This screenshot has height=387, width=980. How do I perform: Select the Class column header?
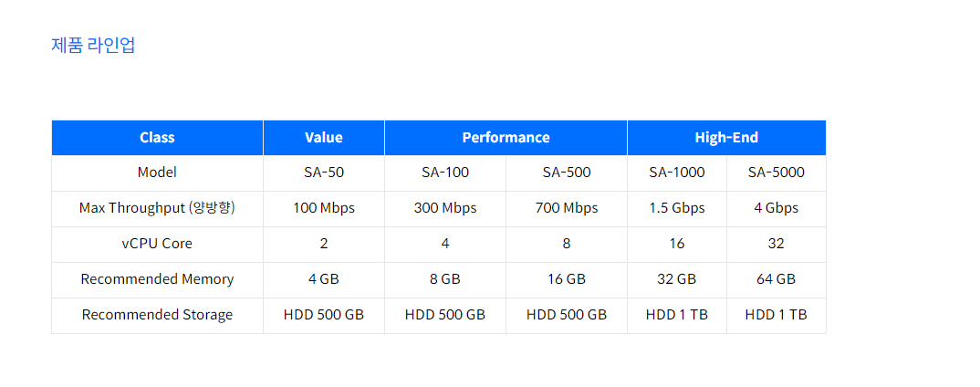(x=157, y=138)
